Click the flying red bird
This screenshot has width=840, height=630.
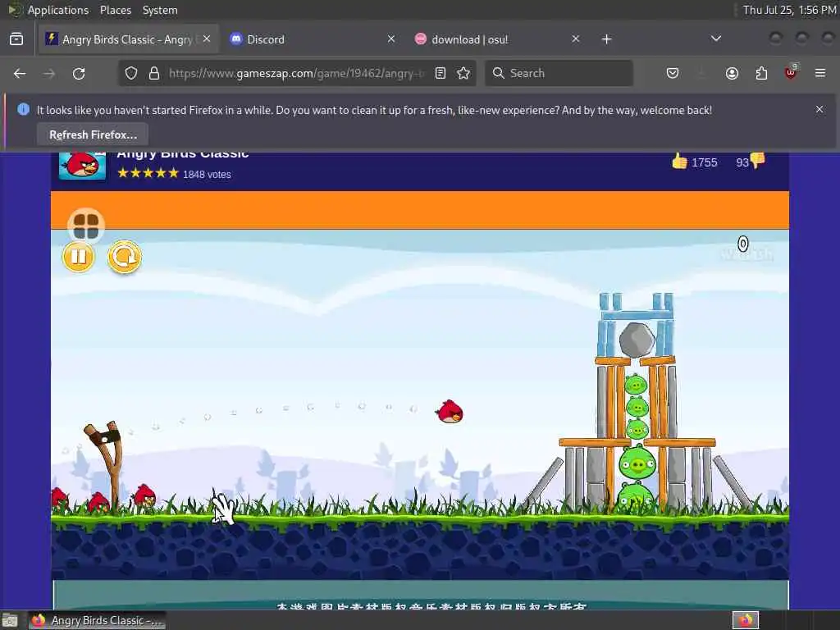450,412
